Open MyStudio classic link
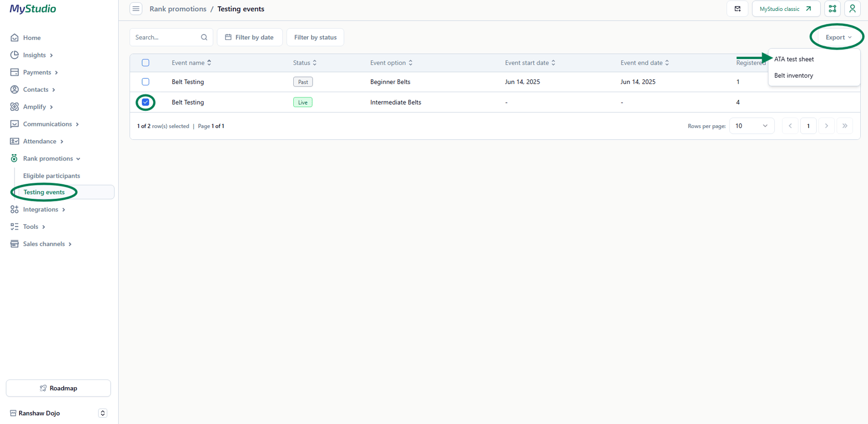Image resolution: width=868 pixels, height=424 pixels. point(786,9)
